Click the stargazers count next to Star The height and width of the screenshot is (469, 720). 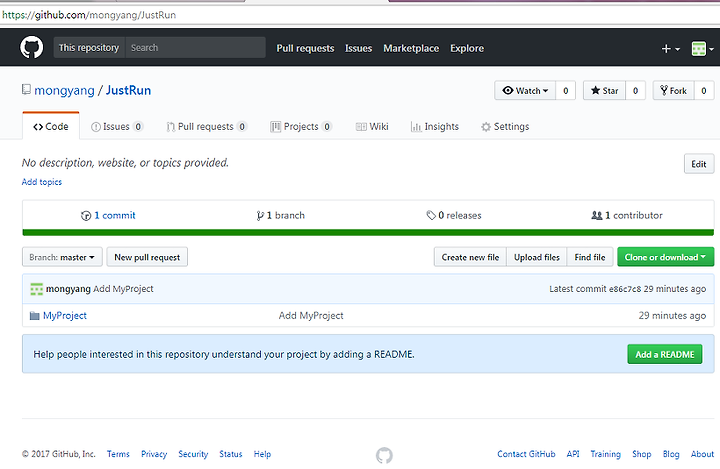[636, 90]
